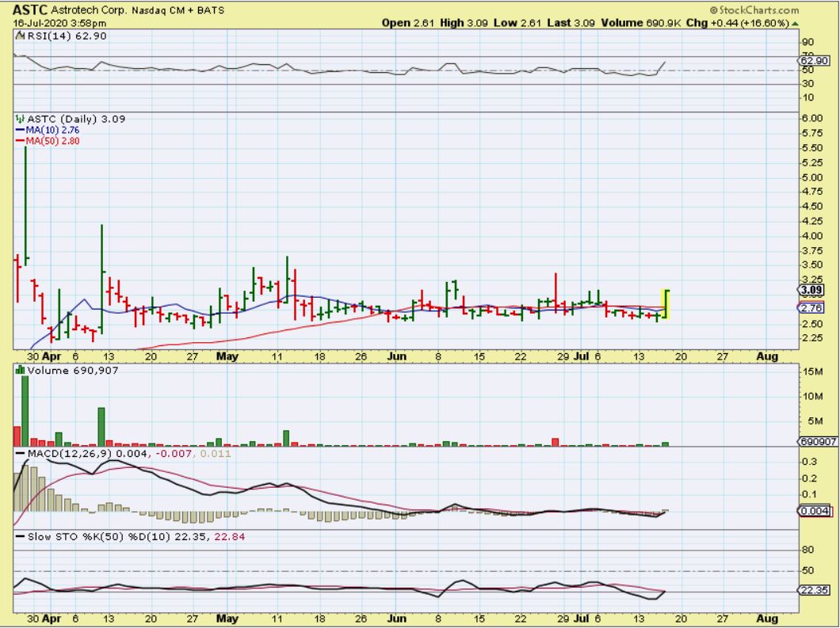Click the 80 stochastic axis label
This screenshot has height=628, width=840.
tap(808, 550)
